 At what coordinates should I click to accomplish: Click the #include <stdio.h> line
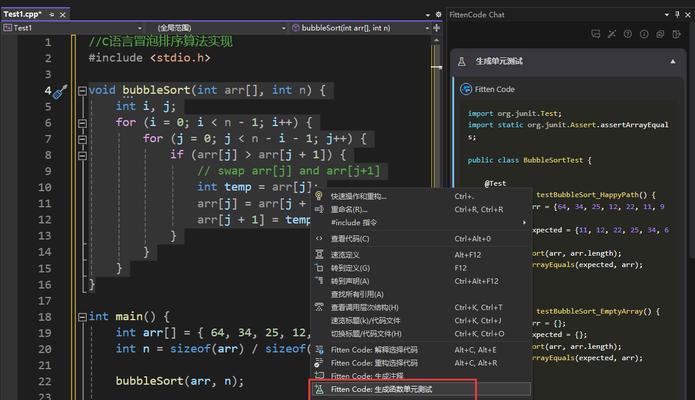(149, 58)
